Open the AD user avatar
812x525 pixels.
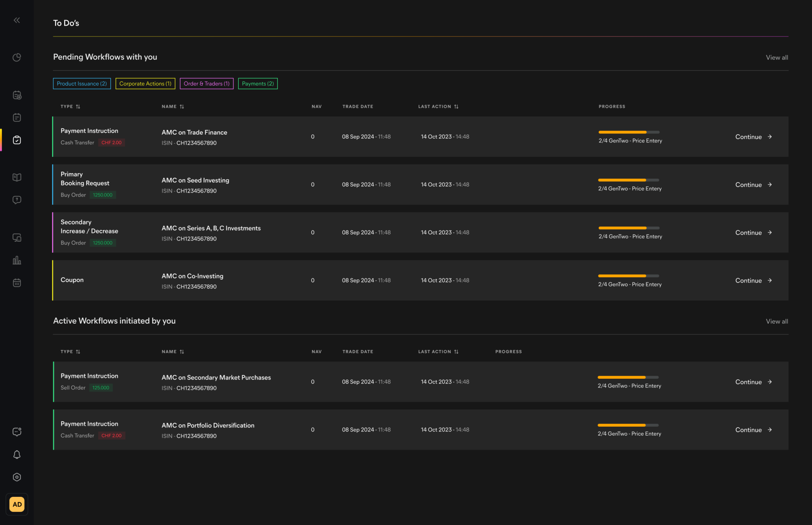(x=17, y=504)
